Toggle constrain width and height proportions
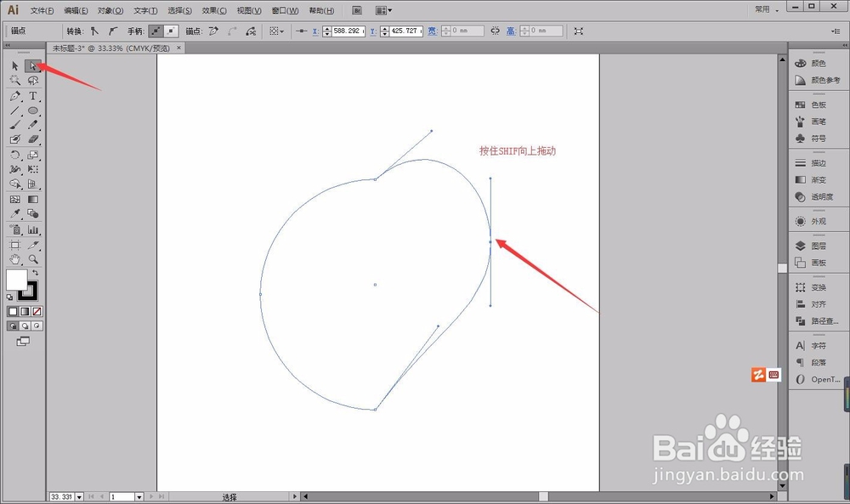Image resolution: width=850 pixels, height=504 pixels. (495, 31)
